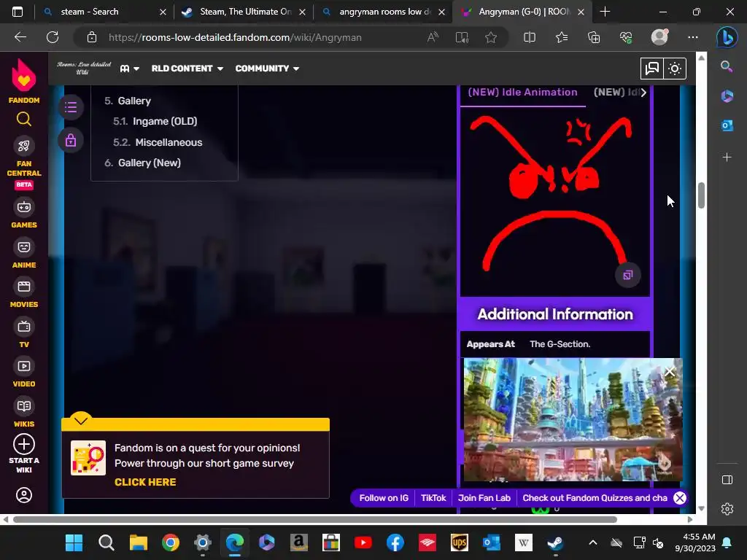Image resolution: width=747 pixels, height=560 pixels.
Task: Open the Video section in sidebar
Action: (24, 373)
